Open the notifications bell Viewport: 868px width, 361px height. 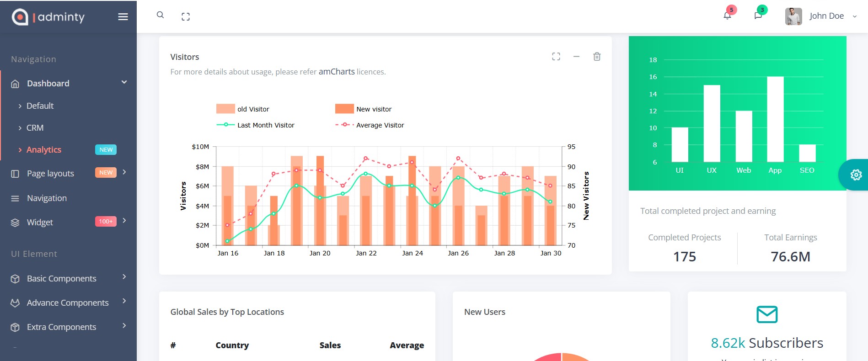[727, 16]
